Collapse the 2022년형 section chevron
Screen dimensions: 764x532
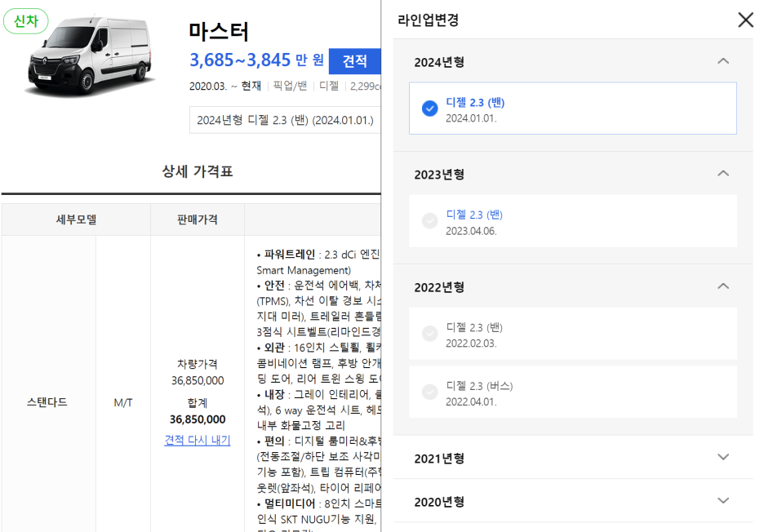723,286
